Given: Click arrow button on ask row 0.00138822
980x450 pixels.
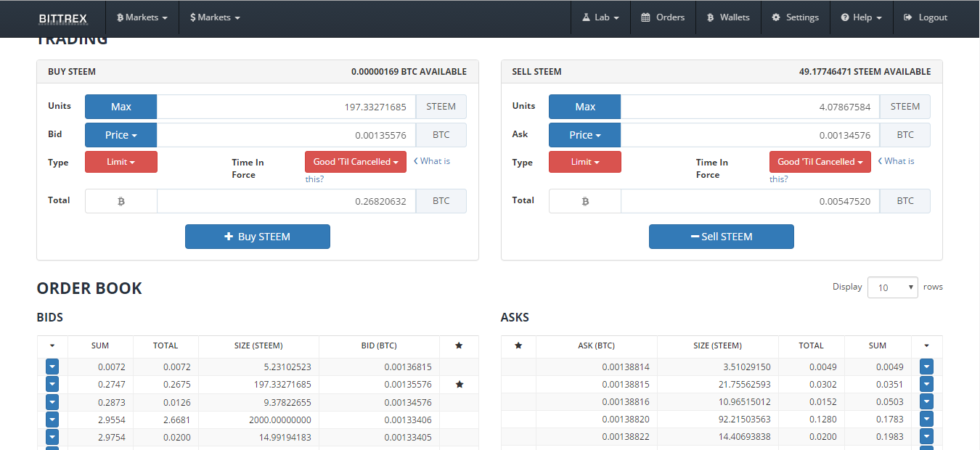Looking at the screenshot, I should (x=926, y=437).
